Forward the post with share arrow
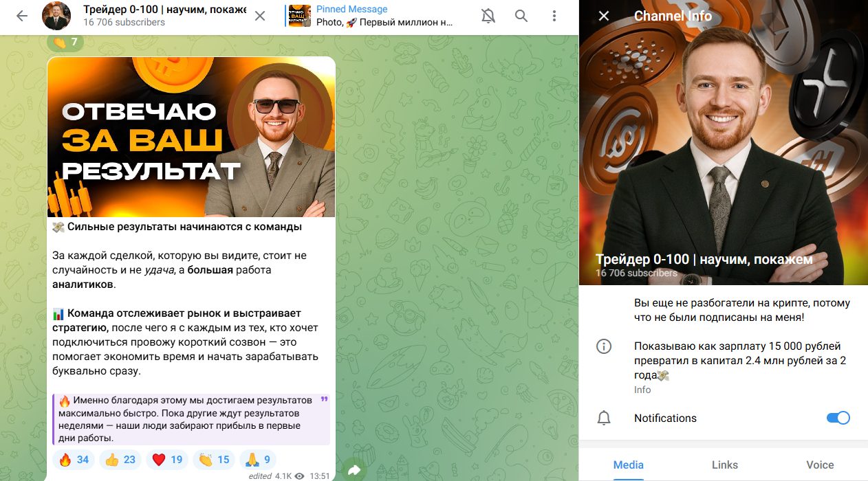This screenshot has width=868, height=481. coord(355,470)
